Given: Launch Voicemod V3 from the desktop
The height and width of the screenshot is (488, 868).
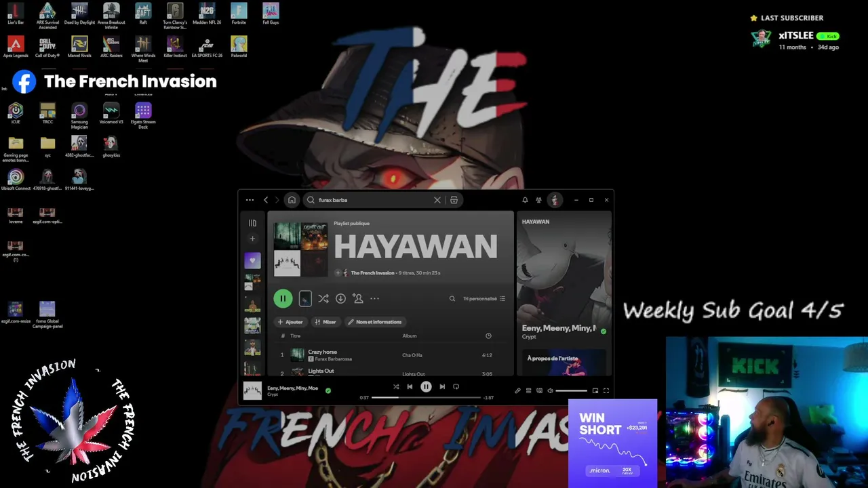Looking at the screenshot, I should point(111,113).
